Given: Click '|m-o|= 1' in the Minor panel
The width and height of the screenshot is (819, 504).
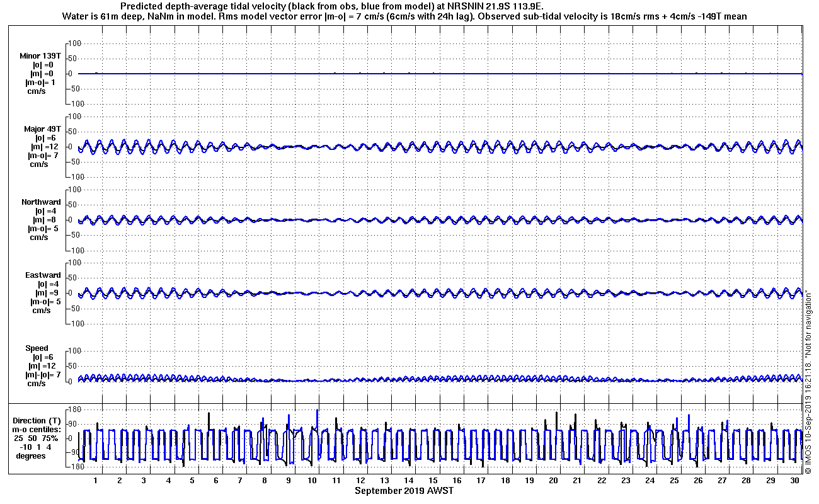Looking at the screenshot, I should coord(40,82).
